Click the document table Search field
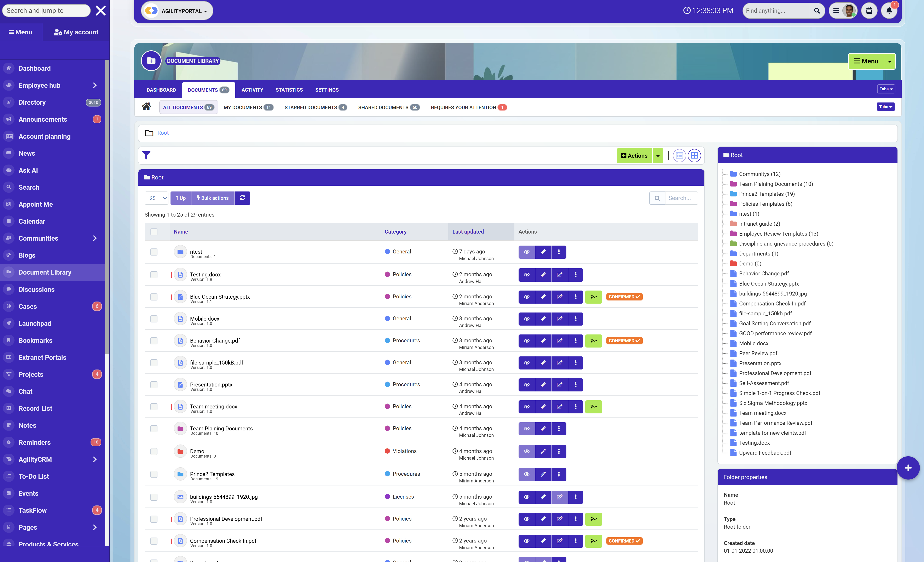 [x=681, y=198]
